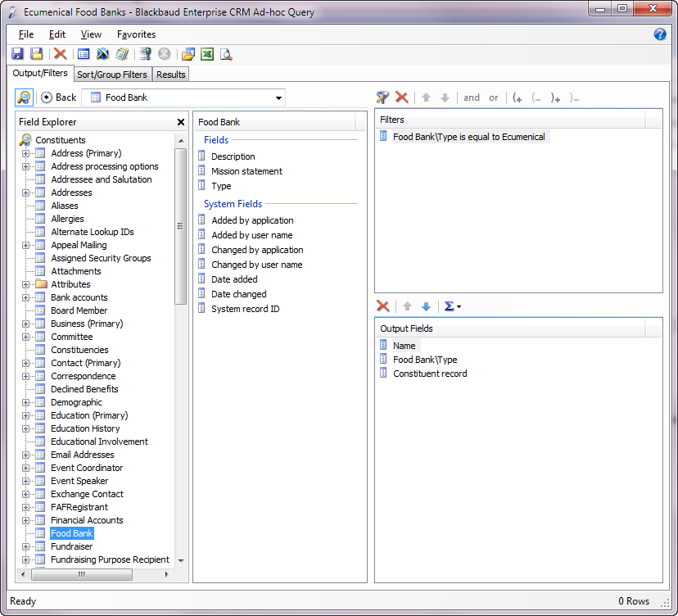Image resolution: width=678 pixels, height=616 pixels.
Task: Open the Edit menu
Action: click(x=57, y=34)
